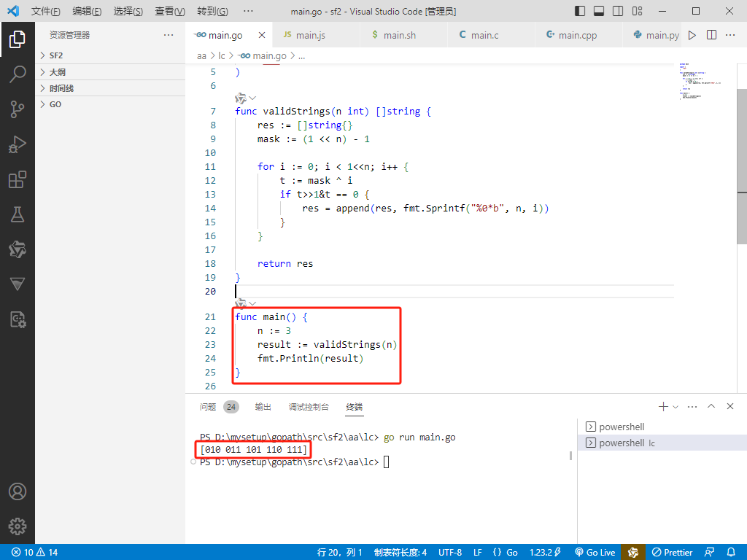The height and width of the screenshot is (560, 747).
Task: Click the notifications bell in status bar
Action: [x=731, y=552]
